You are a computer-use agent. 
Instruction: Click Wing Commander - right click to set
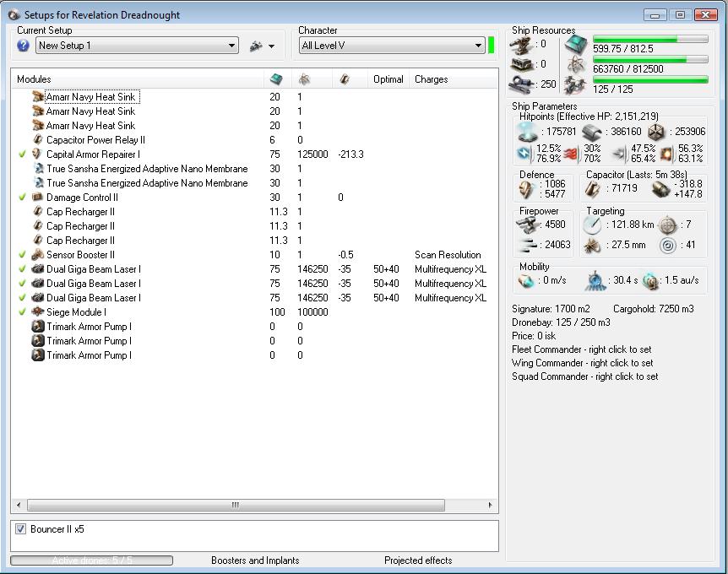tap(582, 363)
